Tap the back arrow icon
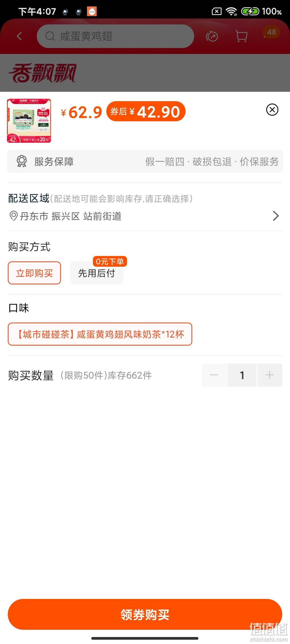 tap(19, 36)
